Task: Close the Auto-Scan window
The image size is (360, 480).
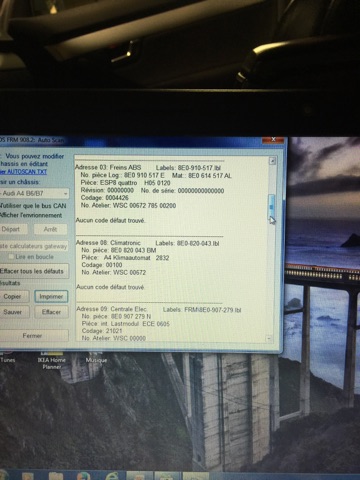Action: pyautogui.click(x=273, y=139)
